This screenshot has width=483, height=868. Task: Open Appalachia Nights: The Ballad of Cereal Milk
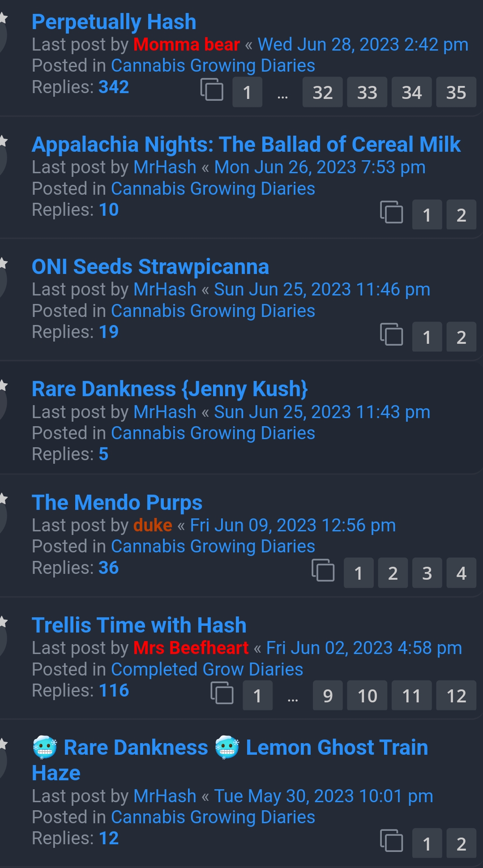246,145
